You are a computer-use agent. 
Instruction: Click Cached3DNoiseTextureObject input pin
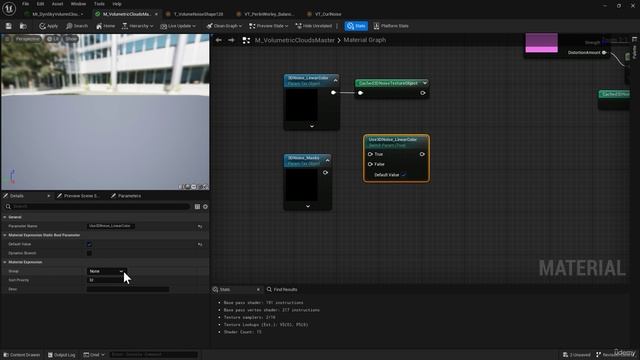360,93
